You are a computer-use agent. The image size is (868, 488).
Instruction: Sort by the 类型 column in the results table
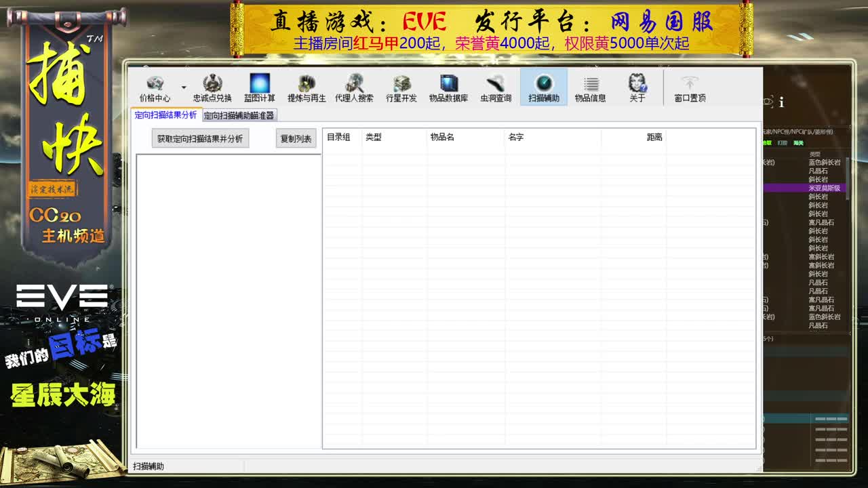394,137
